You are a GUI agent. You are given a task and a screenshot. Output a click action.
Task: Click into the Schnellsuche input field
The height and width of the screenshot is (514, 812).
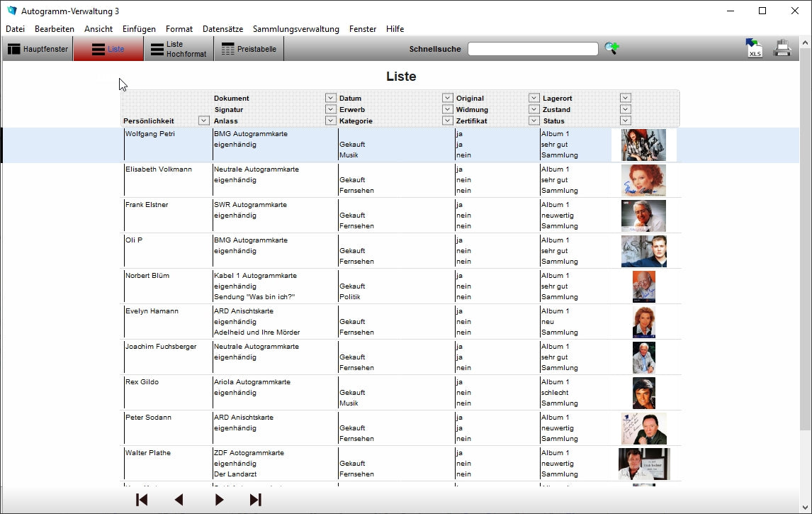tap(533, 49)
